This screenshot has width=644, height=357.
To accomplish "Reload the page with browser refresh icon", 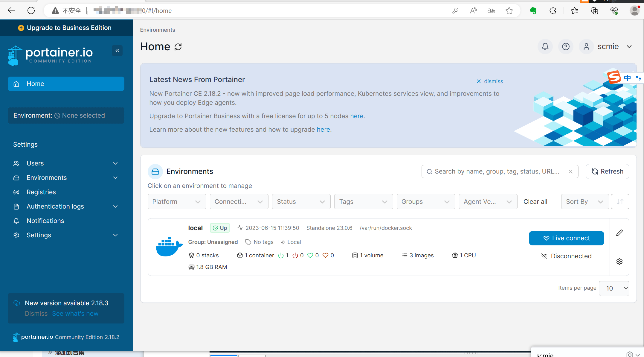I will click(x=31, y=11).
